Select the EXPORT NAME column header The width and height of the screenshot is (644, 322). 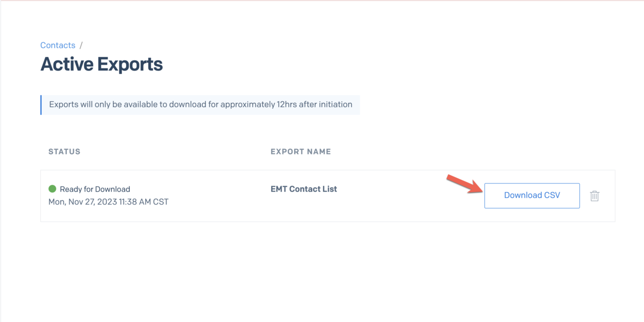point(301,152)
